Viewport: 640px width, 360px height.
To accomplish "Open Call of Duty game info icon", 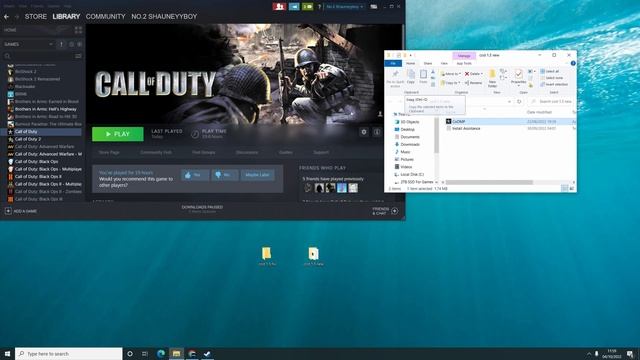I will click(377, 132).
